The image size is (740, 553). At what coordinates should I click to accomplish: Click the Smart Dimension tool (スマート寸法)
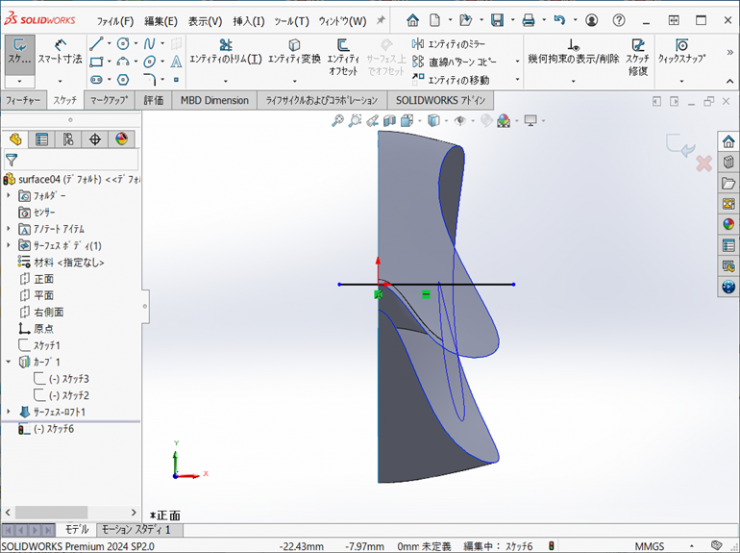(x=61, y=52)
